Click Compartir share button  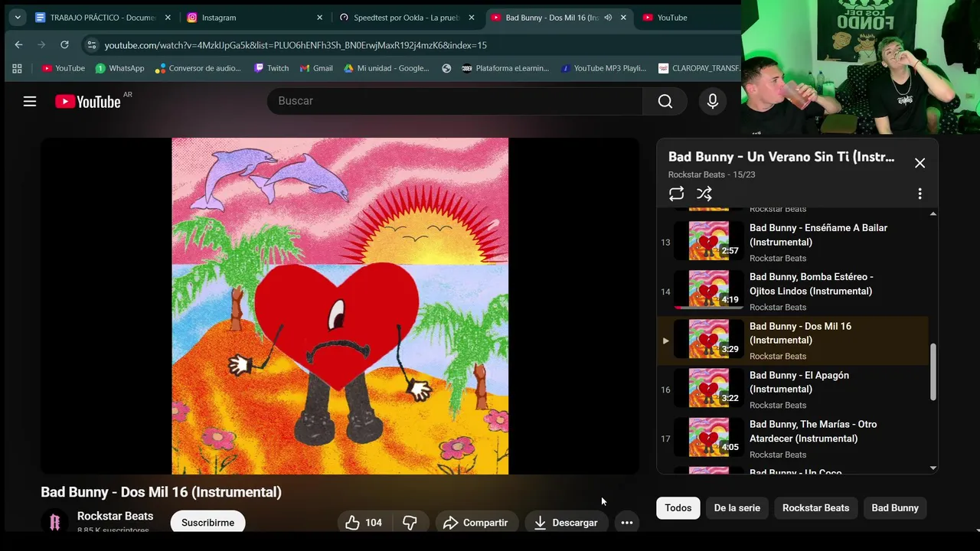point(475,523)
